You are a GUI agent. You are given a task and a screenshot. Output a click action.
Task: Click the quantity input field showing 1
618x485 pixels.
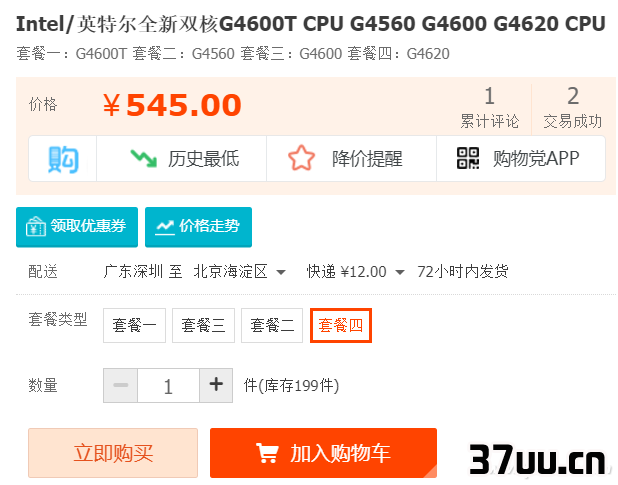(x=168, y=386)
